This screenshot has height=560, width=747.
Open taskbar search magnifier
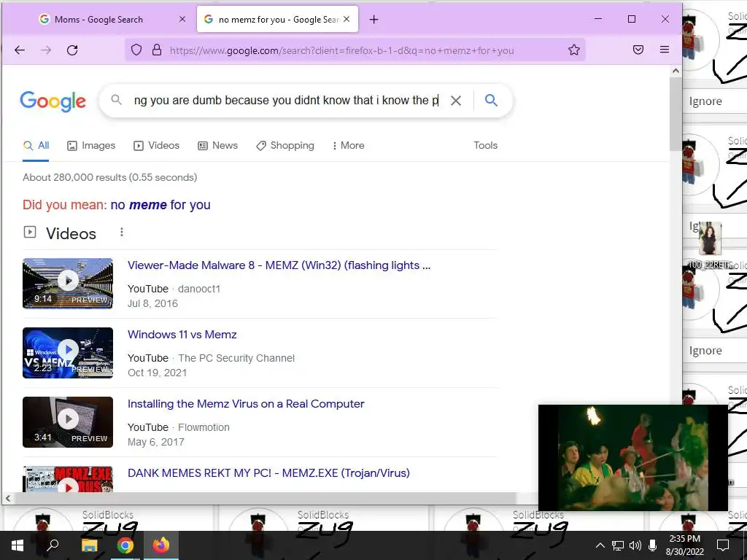[x=53, y=545]
